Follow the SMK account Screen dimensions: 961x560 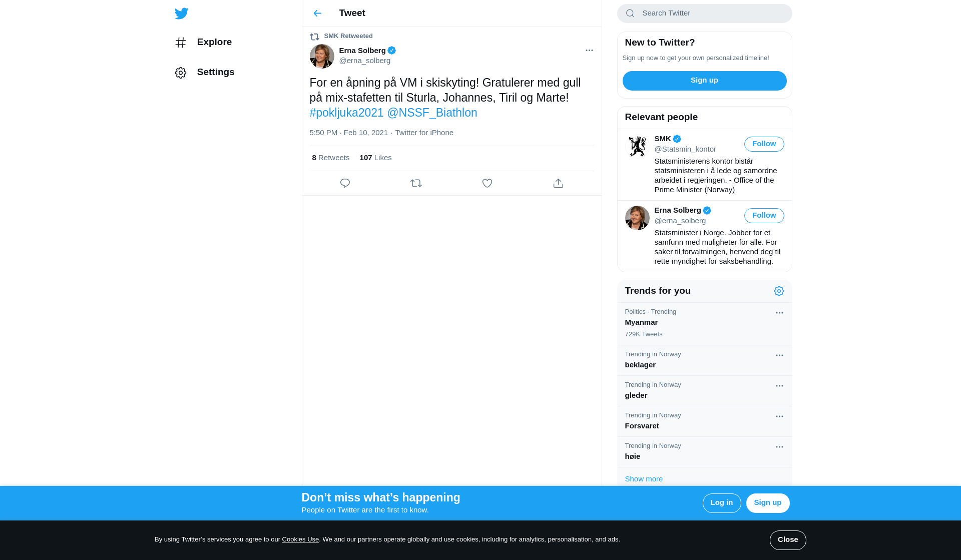764,144
